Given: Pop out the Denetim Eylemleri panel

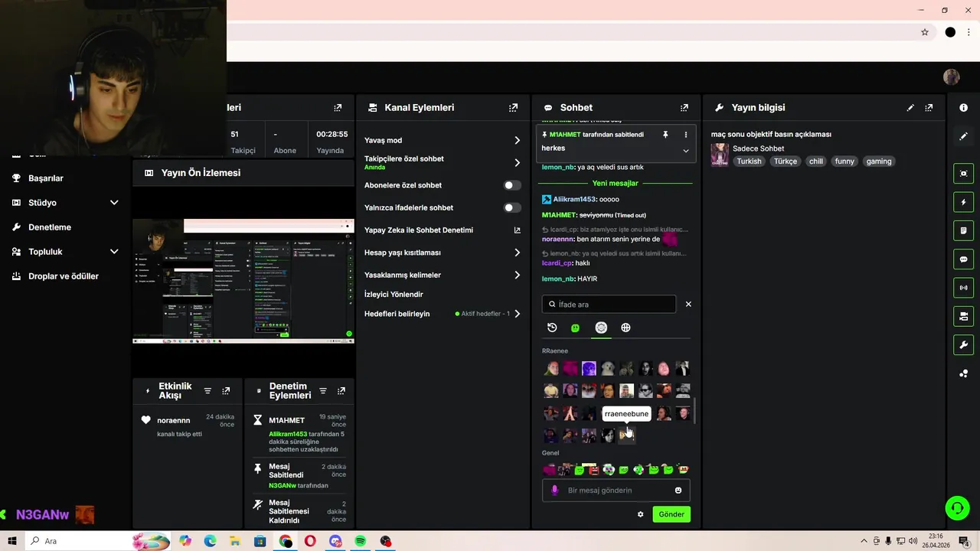Looking at the screenshot, I should tap(341, 391).
